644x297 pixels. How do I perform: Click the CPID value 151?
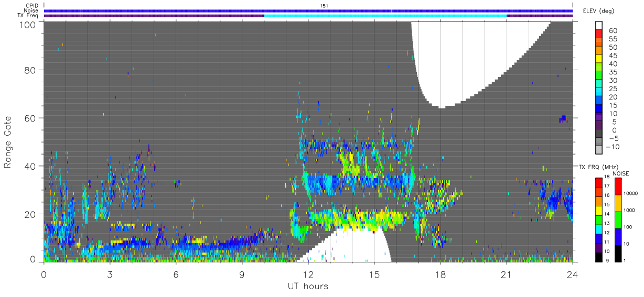(324, 6)
